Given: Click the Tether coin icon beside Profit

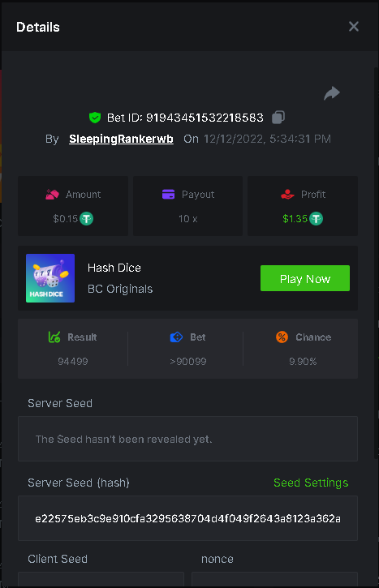Looking at the screenshot, I should pyautogui.click(x=316, y=219).
